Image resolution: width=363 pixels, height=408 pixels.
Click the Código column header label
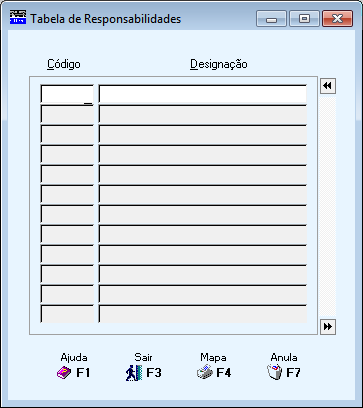pos(64,64)
